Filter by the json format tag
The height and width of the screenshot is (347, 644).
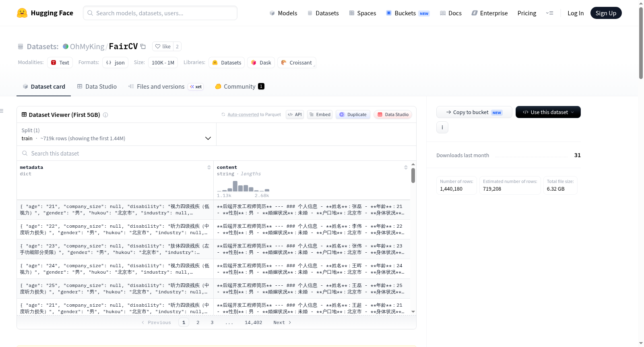116,62
